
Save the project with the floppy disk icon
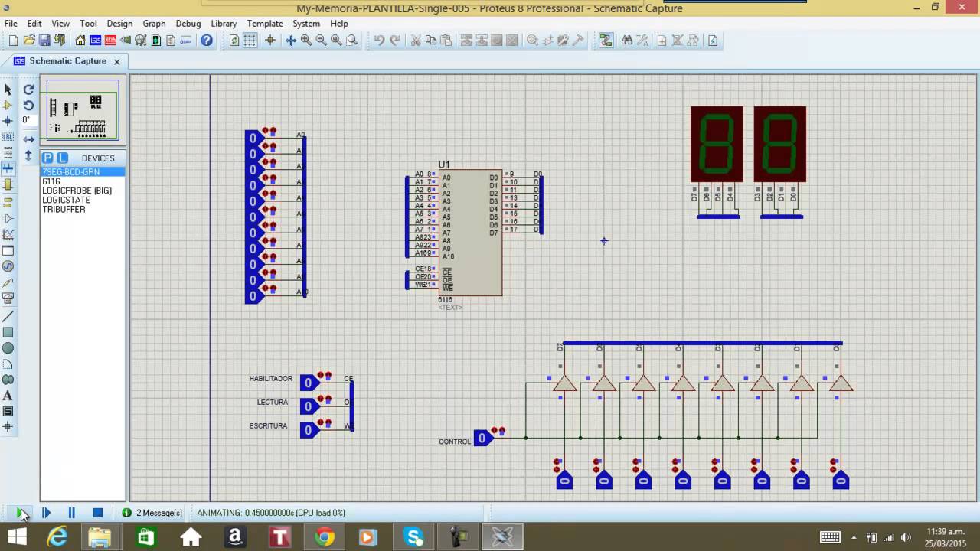click(x=44, y=40)
